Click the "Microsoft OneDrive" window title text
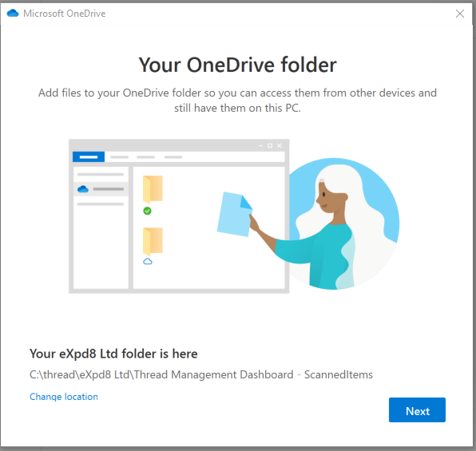Viewport: 476px width, 451px height. tap(65, 14)
